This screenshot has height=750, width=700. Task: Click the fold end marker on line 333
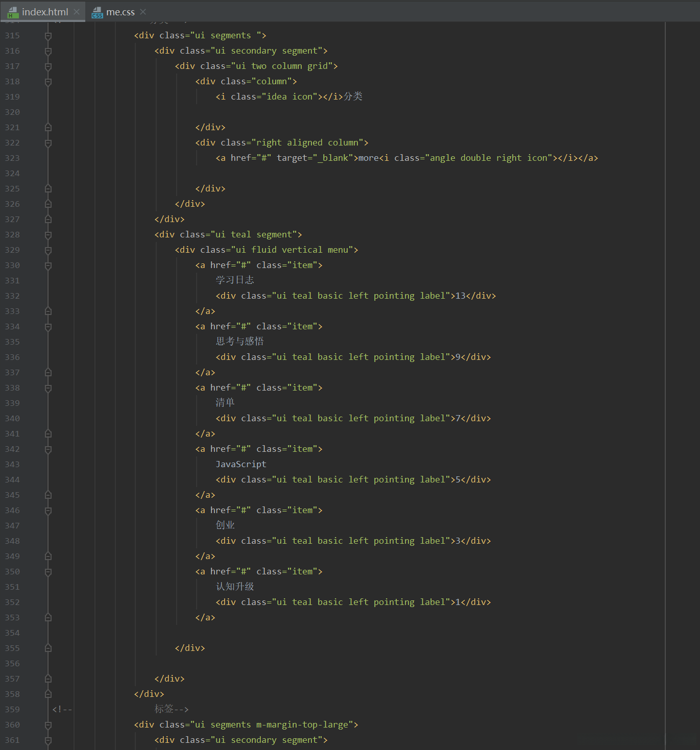[x=48, y=311]
